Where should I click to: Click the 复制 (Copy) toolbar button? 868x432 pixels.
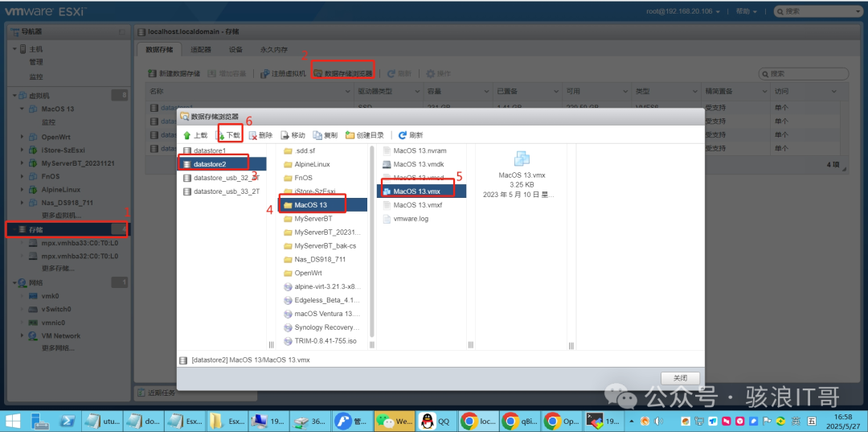click(325, 134)
